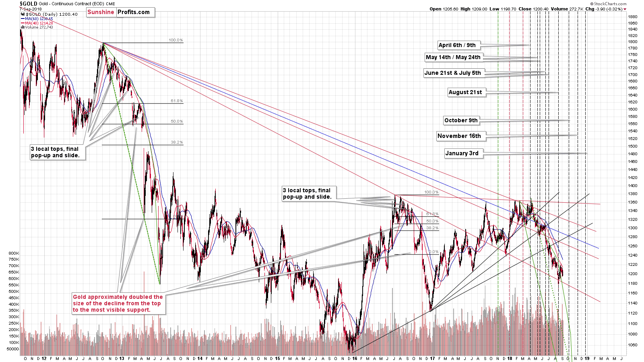Click the year 15 time-axis label
The height and width of the screenshot is (362, 644).
pyautogui.click(x=277, y=358)
